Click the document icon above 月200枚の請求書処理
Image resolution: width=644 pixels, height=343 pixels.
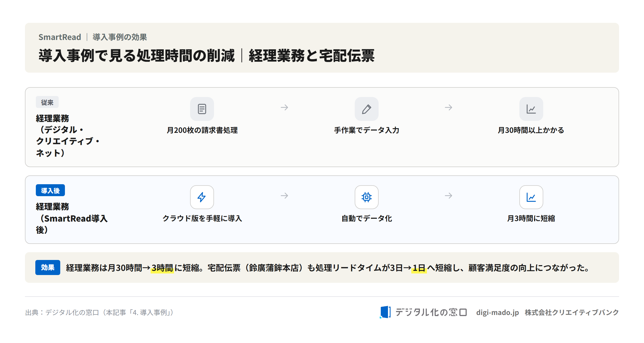202,109
